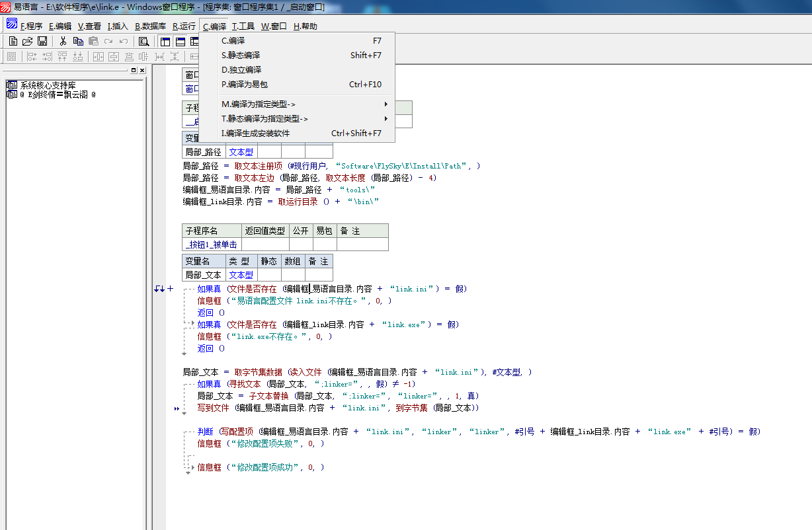Click the Redo arrow icon
The image size is (812, 530).
[x=108, y=41]
